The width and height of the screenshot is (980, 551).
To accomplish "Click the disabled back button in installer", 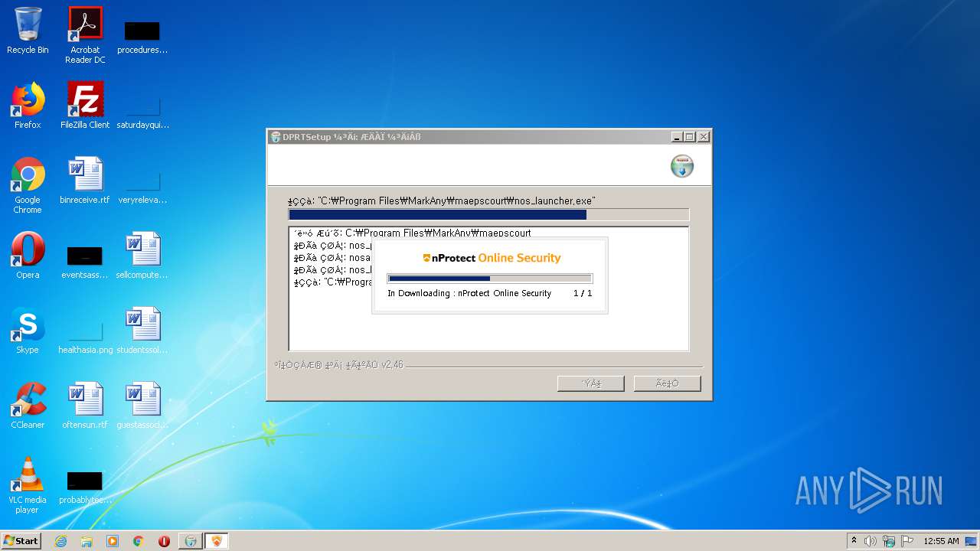I will (590, 383).
